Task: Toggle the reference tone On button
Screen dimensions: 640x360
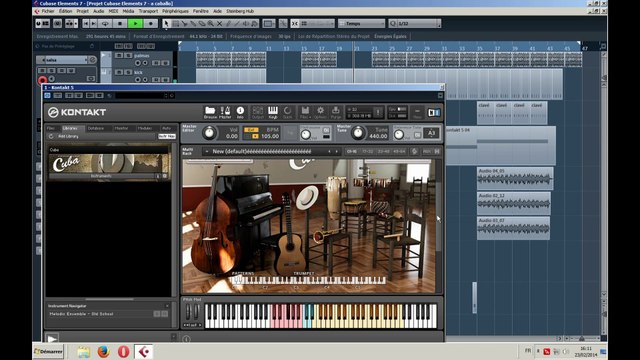Action: [x=417, y=135]
